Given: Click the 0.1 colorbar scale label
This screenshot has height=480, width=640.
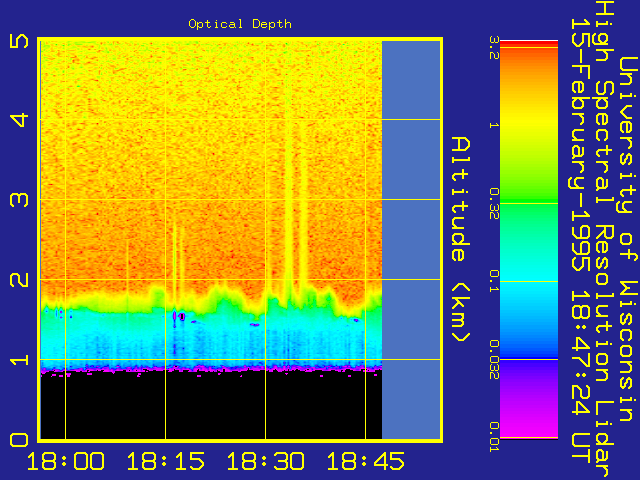Looking at the screenshot, I should tap(494, 281).
